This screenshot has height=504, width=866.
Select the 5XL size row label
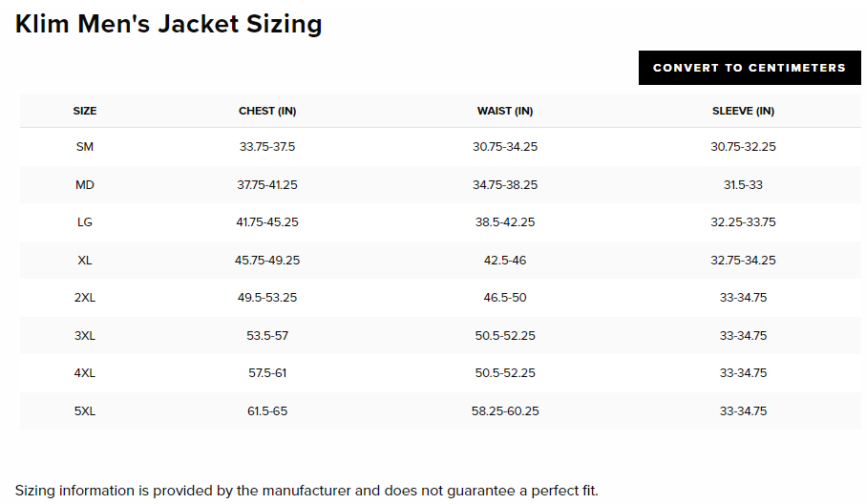tap(85, 411)
